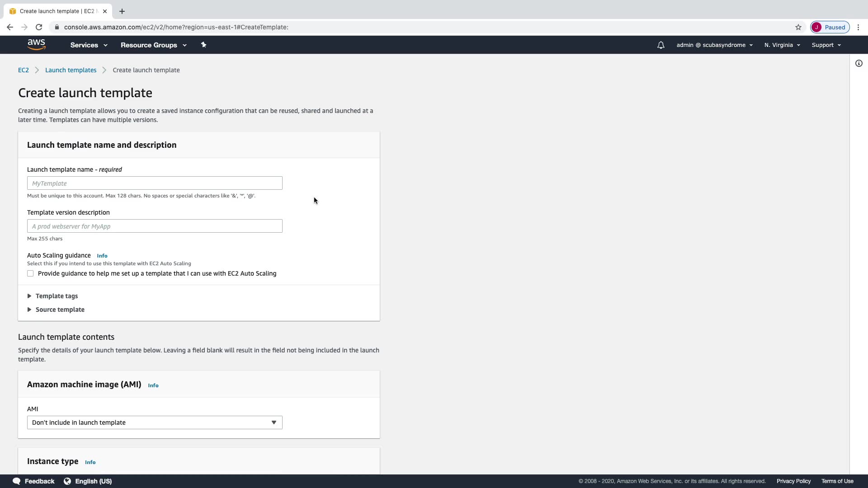
Task: Bookmark page with the star icon
Action: tap(798, 27)
